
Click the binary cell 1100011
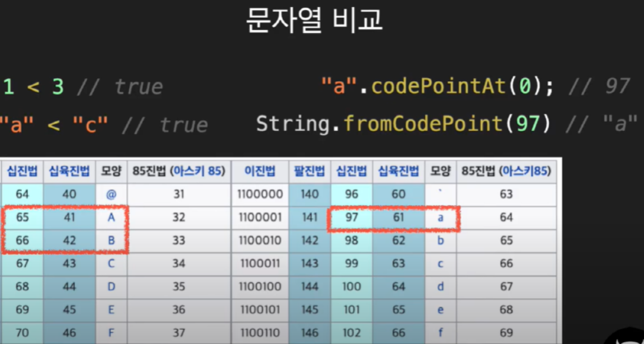(260, 263)
